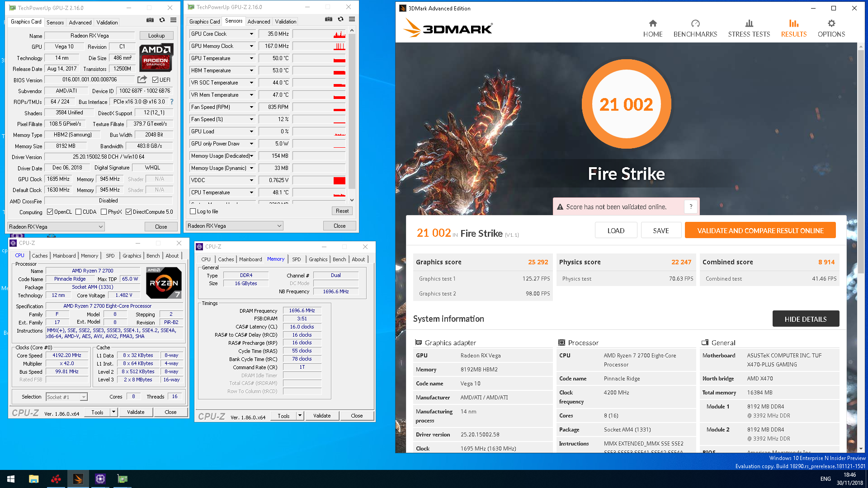Open Socket #1 selection dropdown in CPU-Z
The width and height of the screenshot is (868, 488).
[67, 397]
